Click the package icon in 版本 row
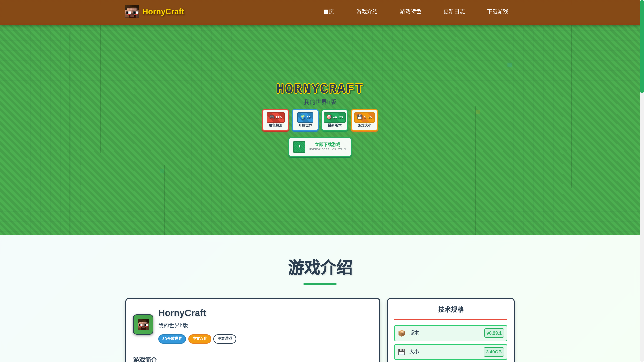 (x=401, y=333)
